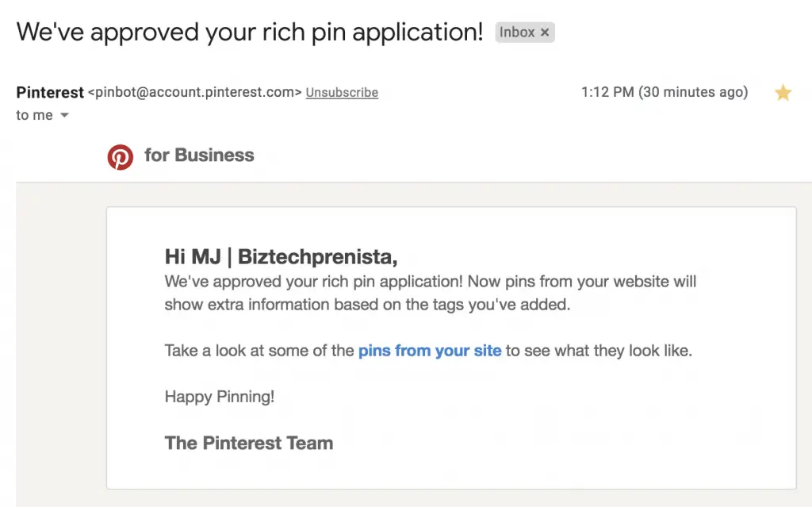Click "The Pinterest Team" signature

click(x=249, y=444)
